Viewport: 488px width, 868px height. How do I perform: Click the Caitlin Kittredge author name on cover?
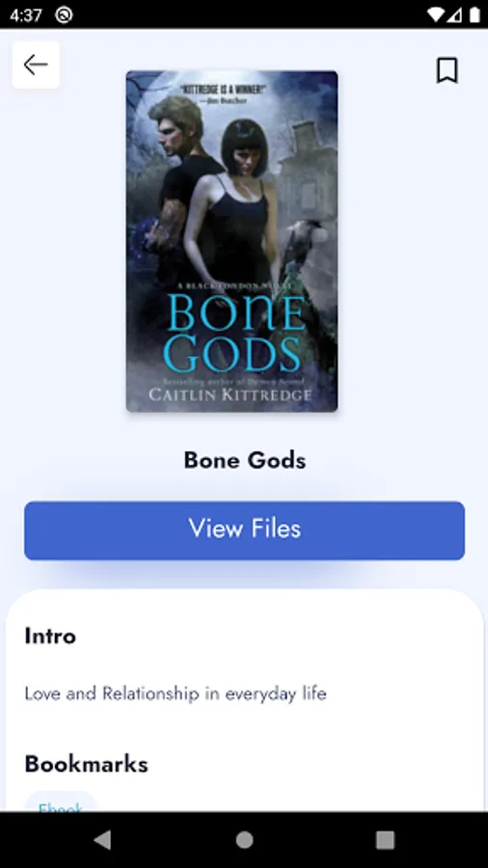point(230,394)
